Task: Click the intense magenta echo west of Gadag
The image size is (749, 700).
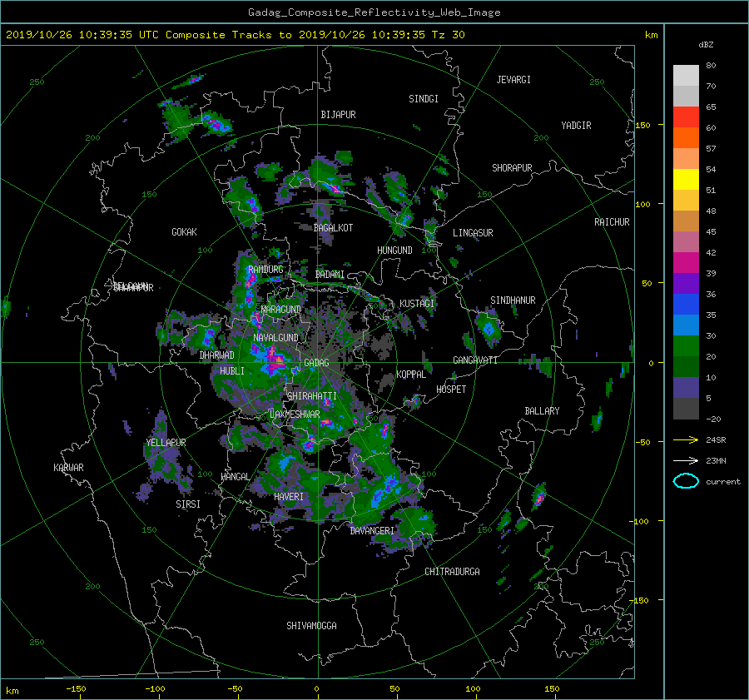Action: point(274,362)
